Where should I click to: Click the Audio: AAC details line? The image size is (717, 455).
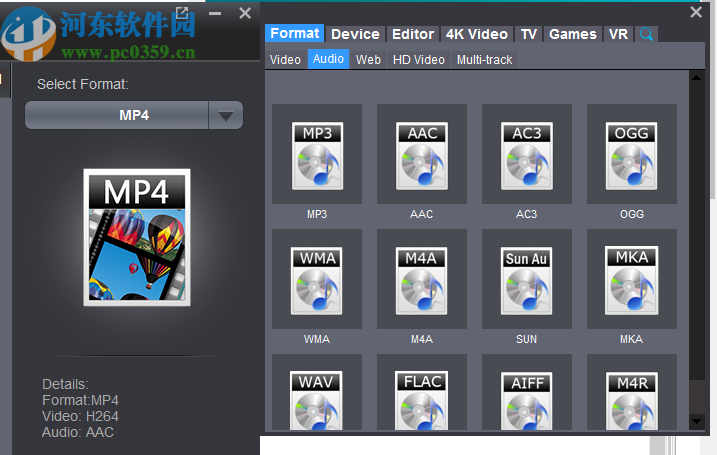pyautogui.click(x=78, y=432)
